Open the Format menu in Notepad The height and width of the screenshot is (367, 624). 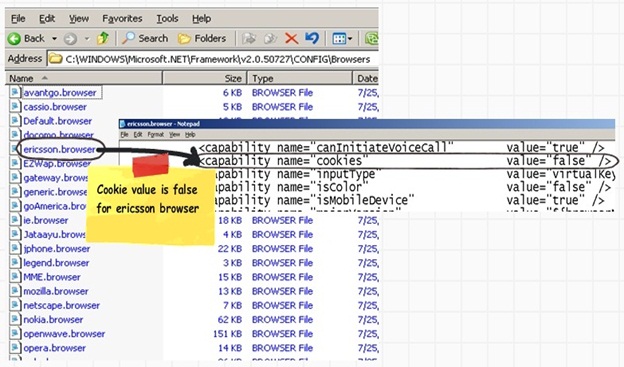pos(156,135)
